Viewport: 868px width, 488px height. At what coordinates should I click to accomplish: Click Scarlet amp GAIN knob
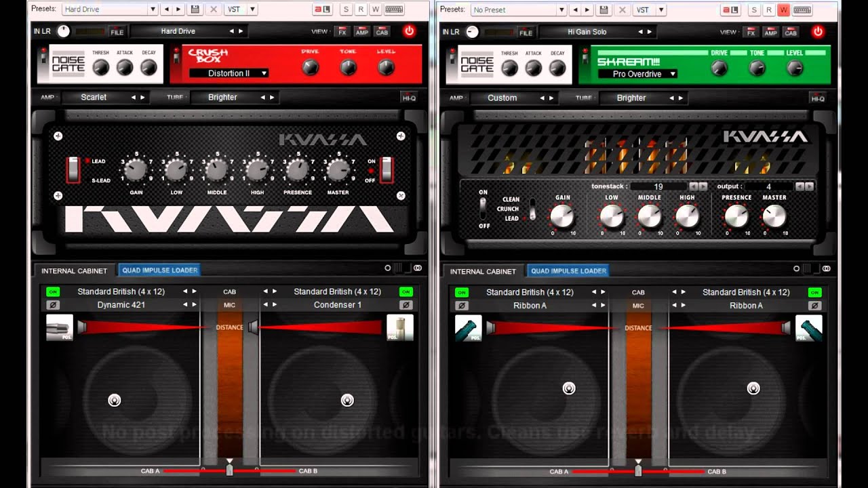click(136, 170)
